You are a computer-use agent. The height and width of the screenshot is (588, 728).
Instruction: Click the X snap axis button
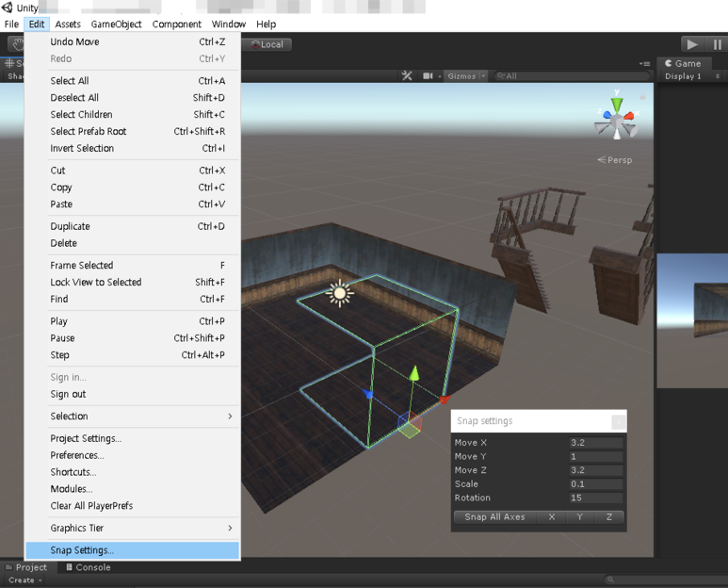coord(552,517)
